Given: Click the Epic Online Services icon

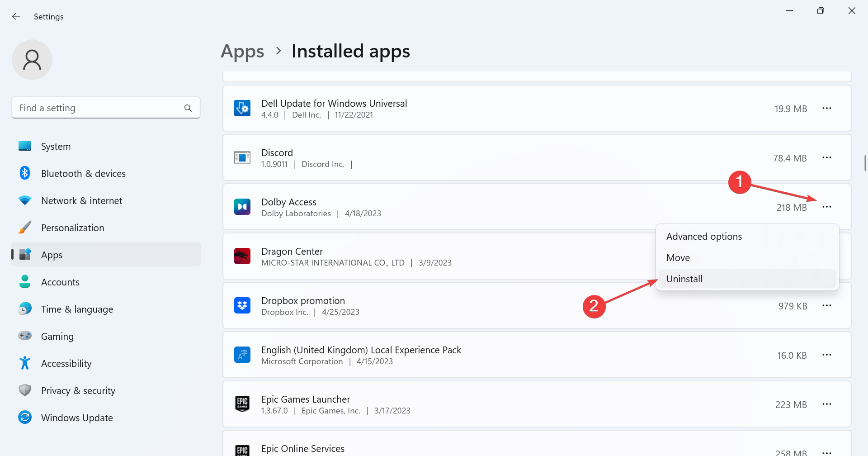Looking at the screenshot, I should (242, 451).
